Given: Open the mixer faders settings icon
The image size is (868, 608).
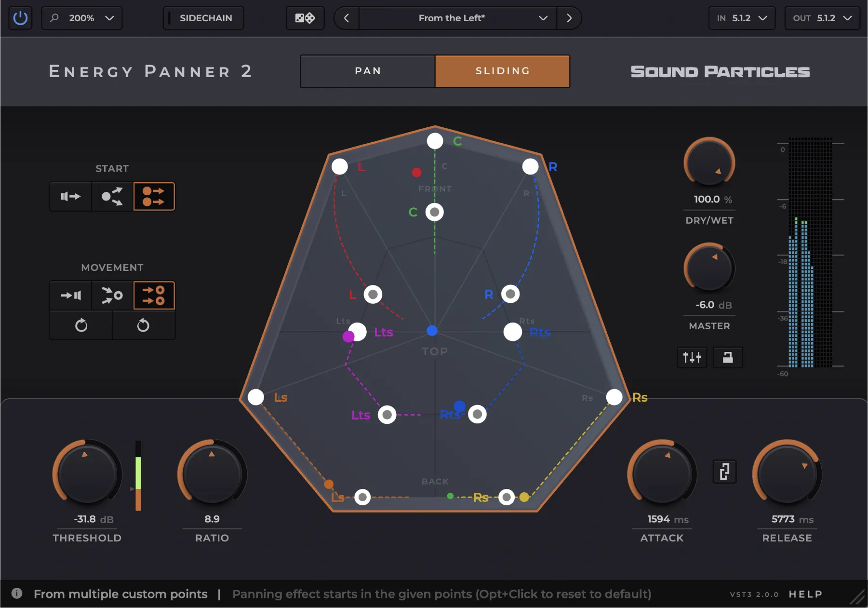Looking at the screenshot, I should coord(692,357).
